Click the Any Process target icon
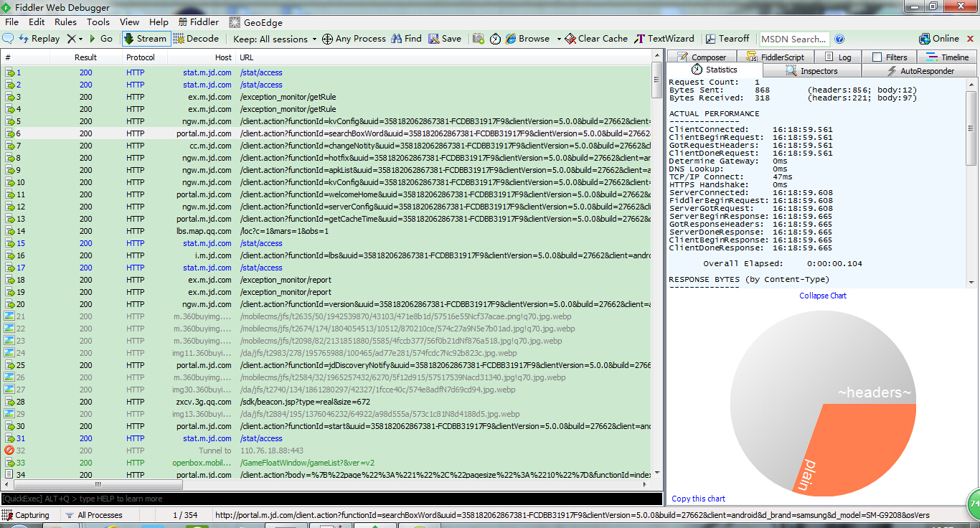The image size is (980, 528). (327, 39)
